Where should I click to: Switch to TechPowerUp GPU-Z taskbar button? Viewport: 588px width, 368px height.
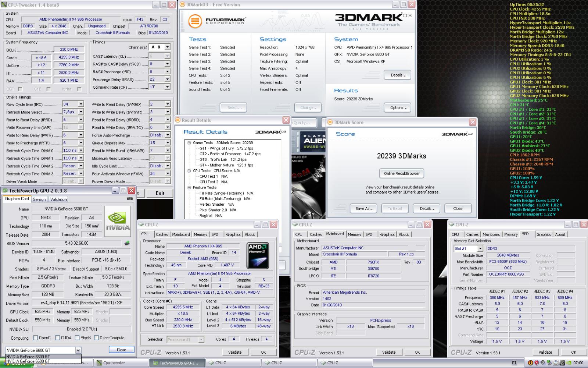click(176, 363)
